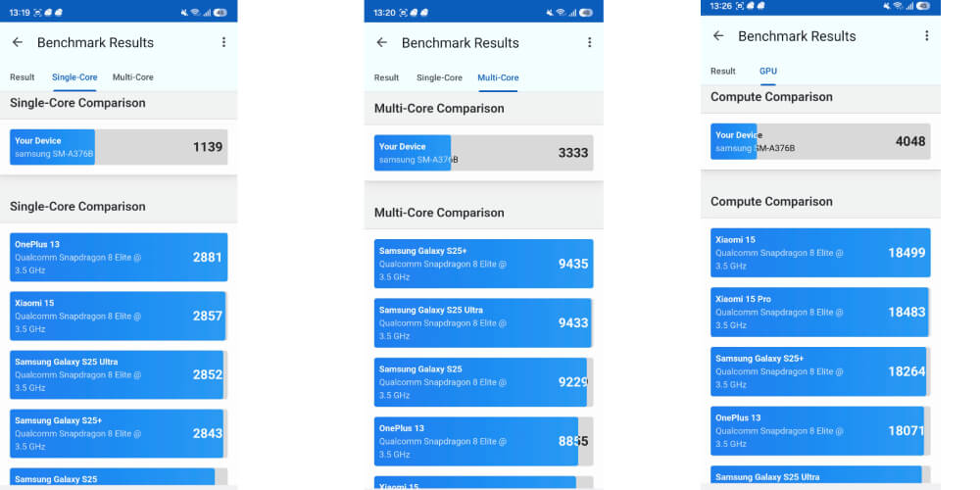Select the GPU tab
Image resolution: width=980 pixels, height=490 pixels.
(x=768, y=72)
